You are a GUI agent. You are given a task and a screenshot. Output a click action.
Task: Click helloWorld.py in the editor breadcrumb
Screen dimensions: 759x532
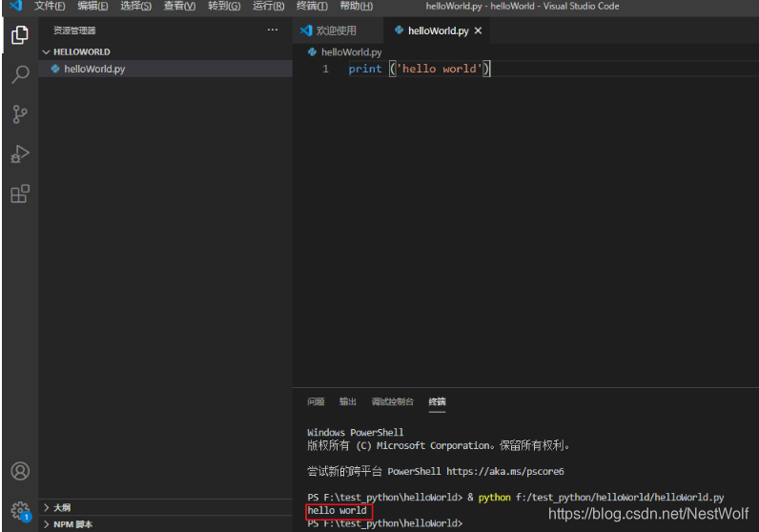point(351,51)
